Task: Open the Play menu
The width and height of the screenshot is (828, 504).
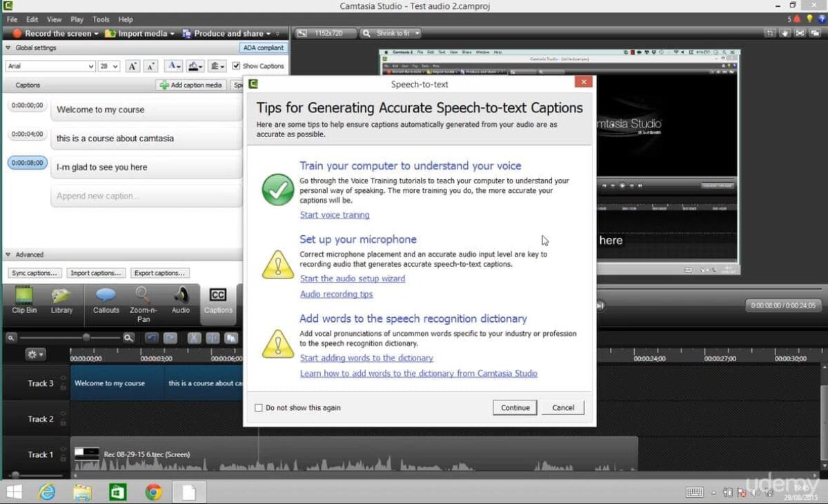Action: [x=77, y=19]
